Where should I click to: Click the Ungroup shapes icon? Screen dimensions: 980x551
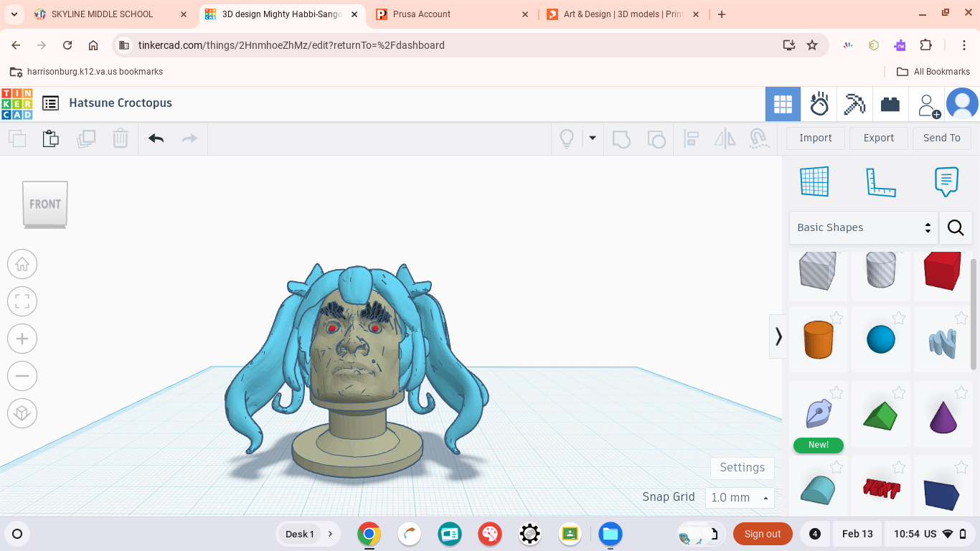[x=656, y=138]
